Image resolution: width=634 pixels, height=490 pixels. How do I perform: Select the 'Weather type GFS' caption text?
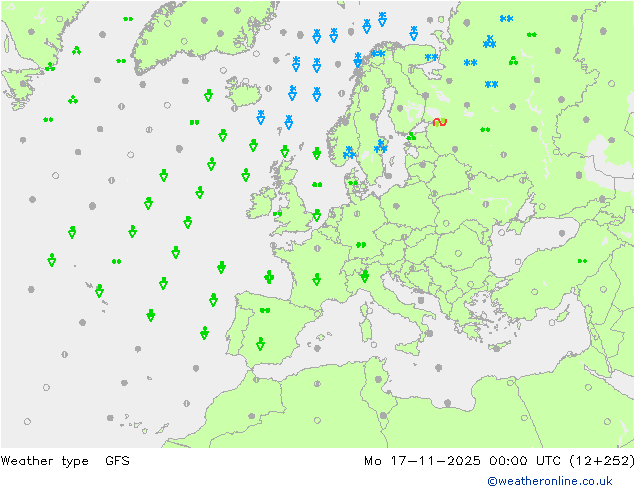(65, 460)
